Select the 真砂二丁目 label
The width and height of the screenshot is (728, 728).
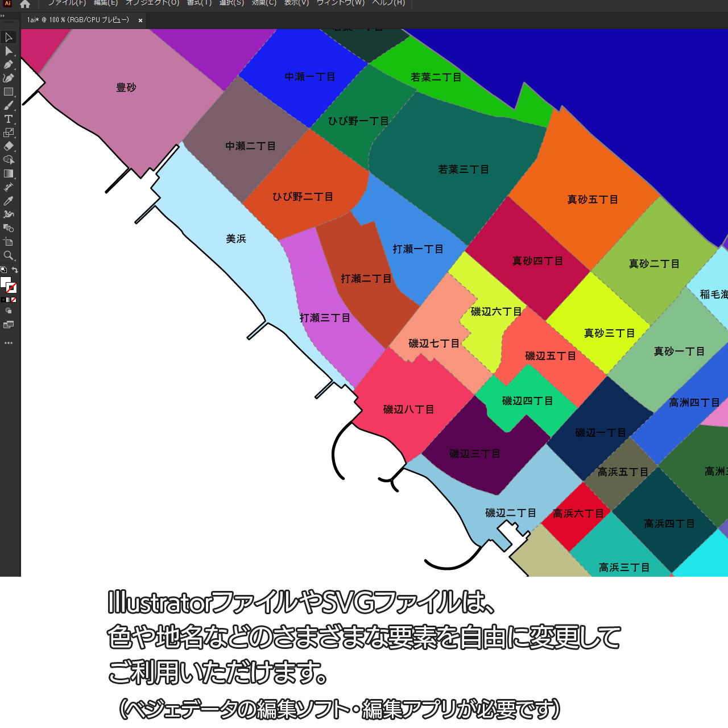(654, 264)
